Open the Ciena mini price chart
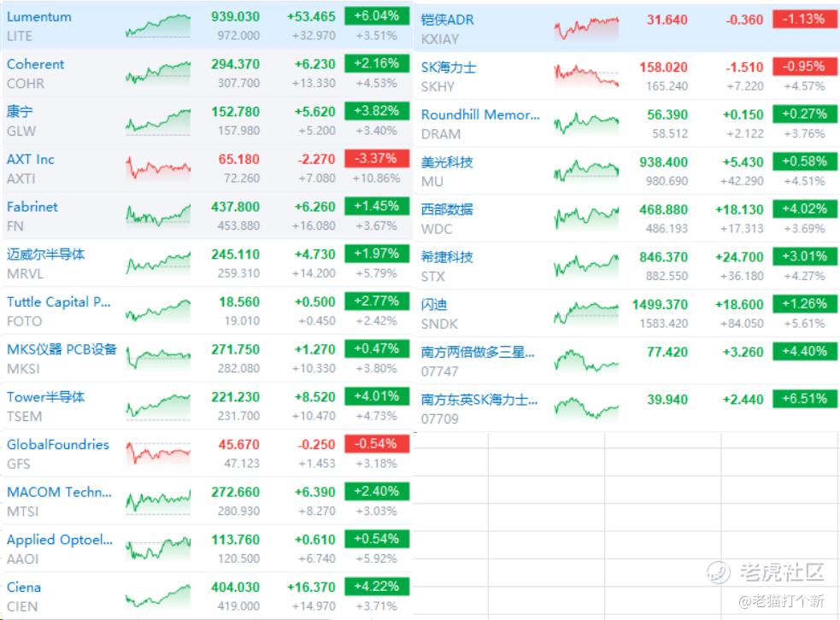The width and height of the screenshot is (840, 620). (x=158, y=596)
